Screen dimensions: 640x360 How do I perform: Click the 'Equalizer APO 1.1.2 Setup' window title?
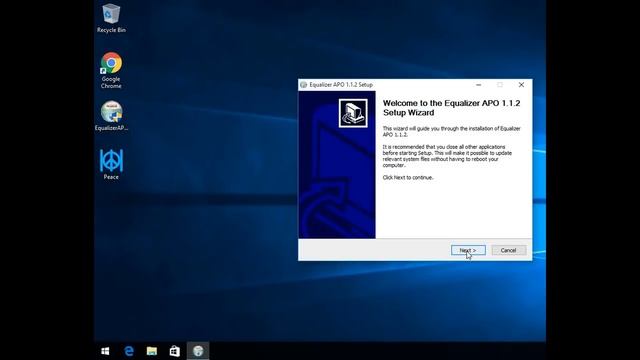point(341,85)
